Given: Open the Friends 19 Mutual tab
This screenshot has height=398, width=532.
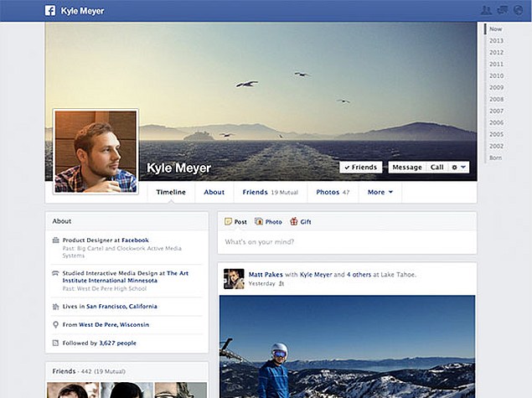Looking at the screenshot, I should (x=271, y=192).
